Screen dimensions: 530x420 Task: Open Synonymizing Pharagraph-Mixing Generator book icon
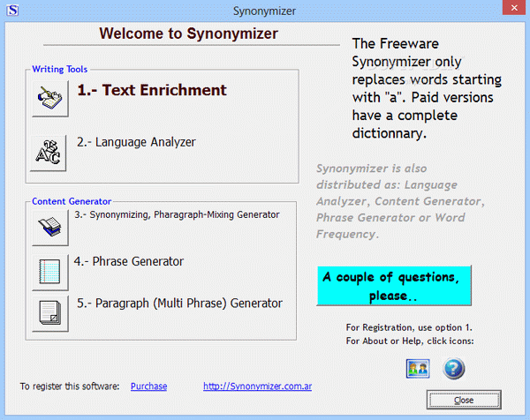pyautogui.click(x=50, y=228)
